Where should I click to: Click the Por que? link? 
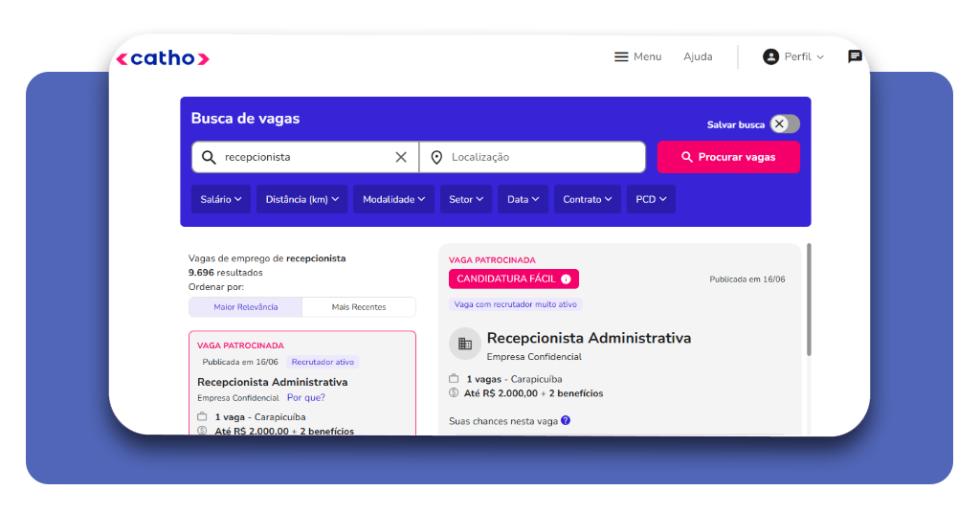(306, 397)
